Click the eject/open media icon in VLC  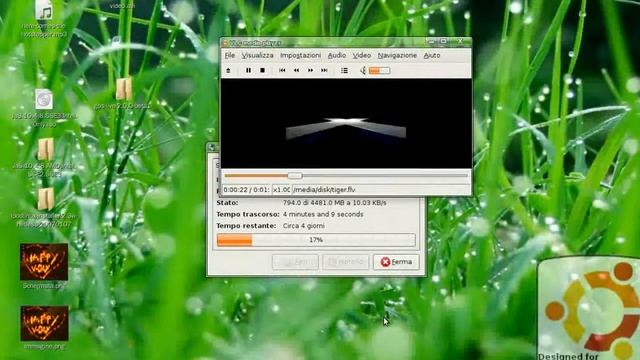pyautogui.click(x=228, y=71)
